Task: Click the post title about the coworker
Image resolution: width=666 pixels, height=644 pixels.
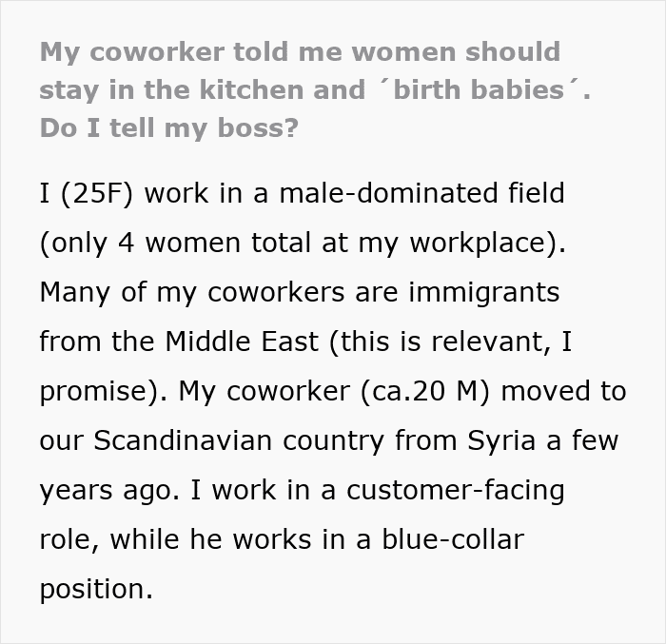Action: (300, 51)
